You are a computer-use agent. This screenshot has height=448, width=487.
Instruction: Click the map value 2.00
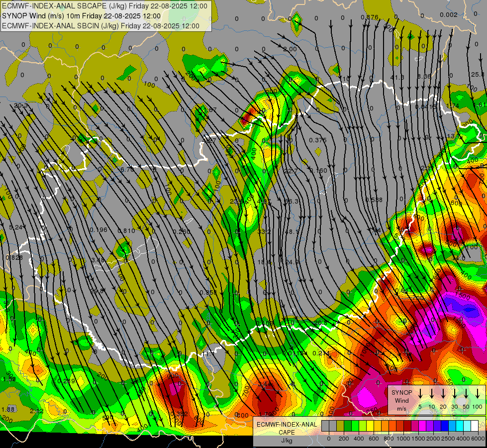click(x=290, y=49)
